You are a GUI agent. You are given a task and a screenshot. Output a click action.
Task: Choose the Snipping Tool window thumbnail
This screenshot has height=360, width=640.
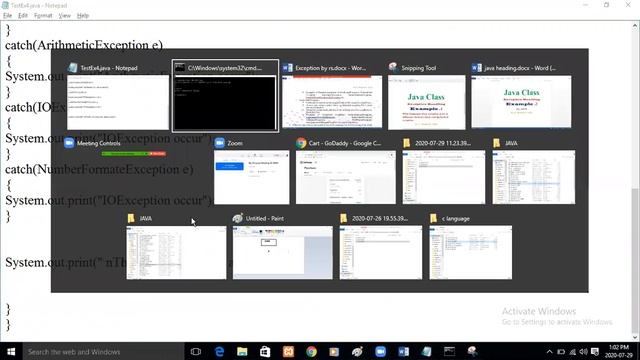click(x=427, y=102)
